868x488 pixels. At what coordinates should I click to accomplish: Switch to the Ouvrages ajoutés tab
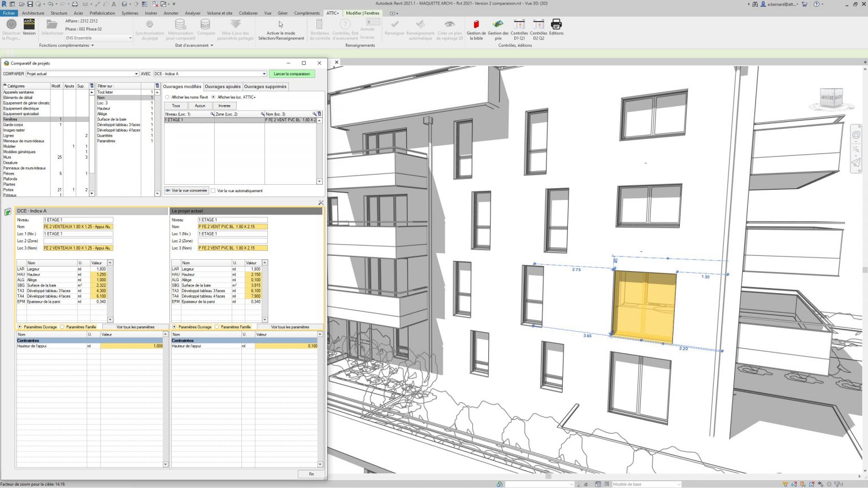[x=223, y=86]
